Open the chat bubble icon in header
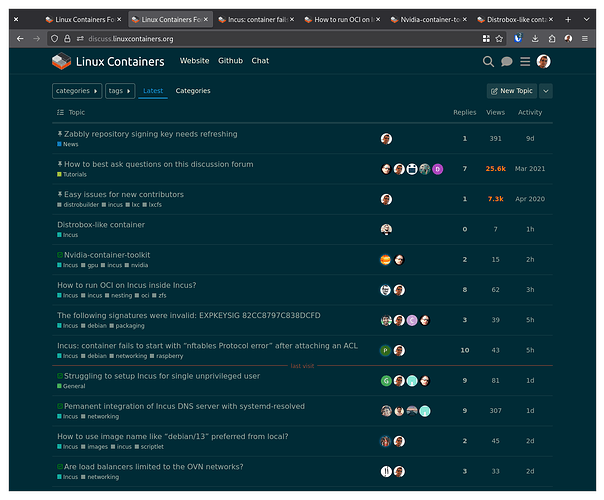The image size is (604, 500). pos(507,61)
